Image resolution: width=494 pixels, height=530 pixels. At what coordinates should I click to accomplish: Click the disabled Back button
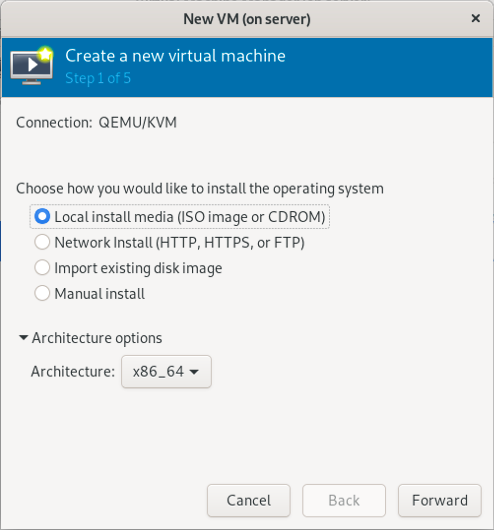click(x=344, y=500)
